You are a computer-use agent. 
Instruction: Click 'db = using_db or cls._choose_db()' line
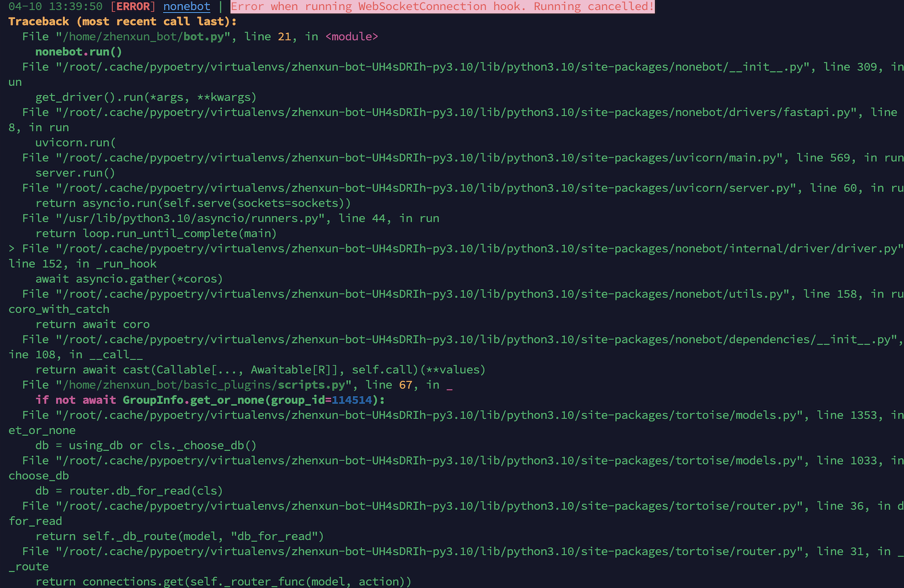click(146, 446)
